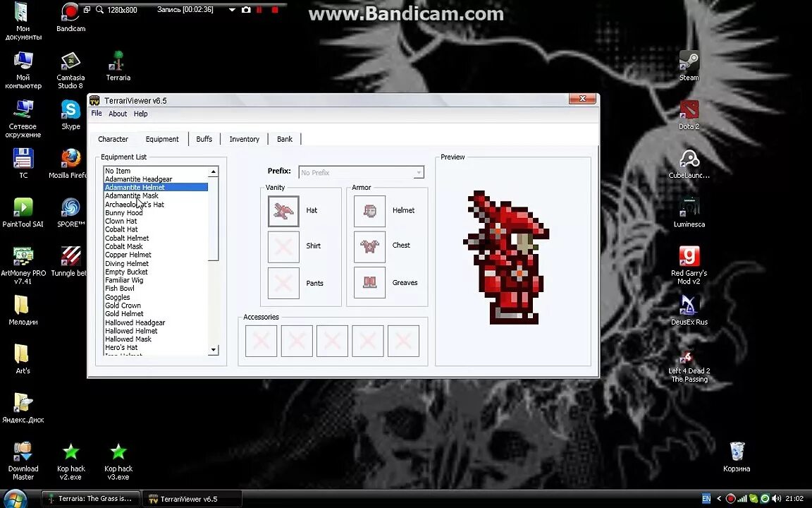812x508 pixels.
Task: Select last empty accessory slot
Action: click(403, 341)
